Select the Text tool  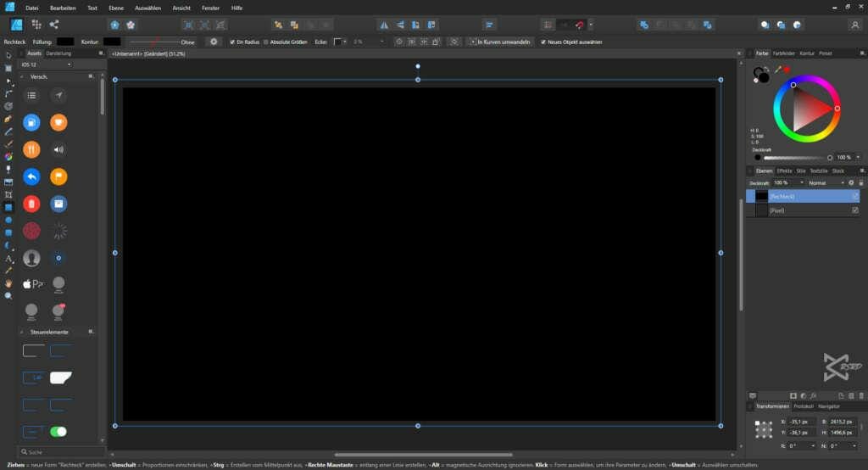tap(8, 258)
